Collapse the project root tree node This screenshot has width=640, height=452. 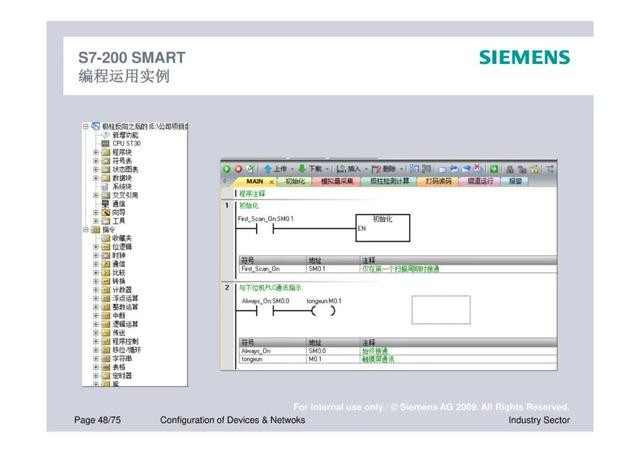click(86, 126)
